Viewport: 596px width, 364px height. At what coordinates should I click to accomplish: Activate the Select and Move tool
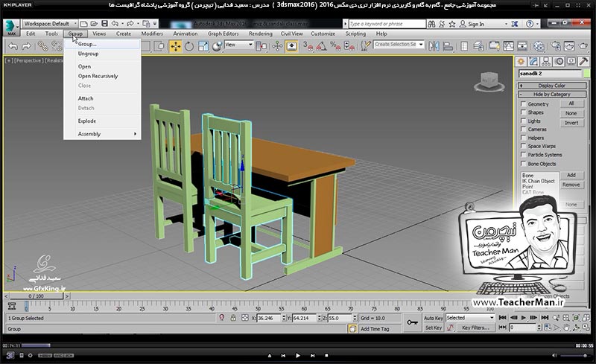[176, 46]
